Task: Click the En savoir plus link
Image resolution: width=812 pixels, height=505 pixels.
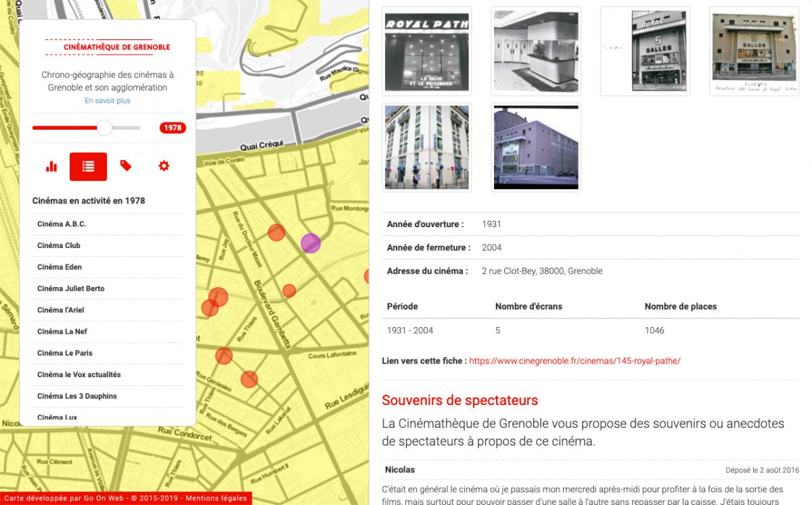Action: (108, 101)
